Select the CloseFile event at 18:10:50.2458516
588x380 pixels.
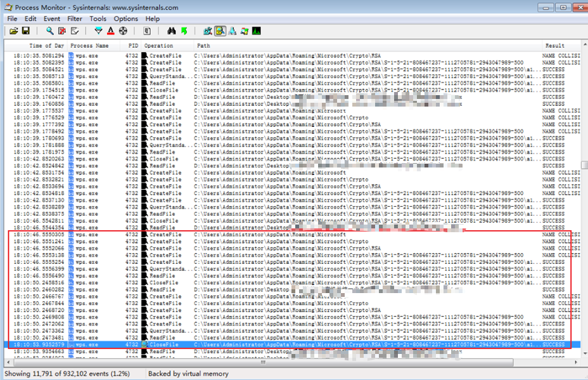coord(293,283)
